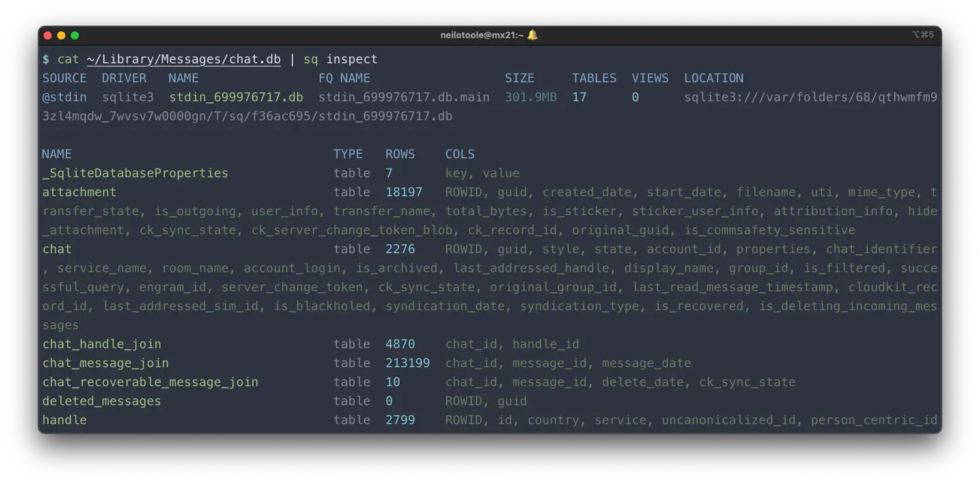Viewport: 980px width, 484px height.
Task: Click the chat_recoverable_message_join table name
Action: (x=150, y=382)
